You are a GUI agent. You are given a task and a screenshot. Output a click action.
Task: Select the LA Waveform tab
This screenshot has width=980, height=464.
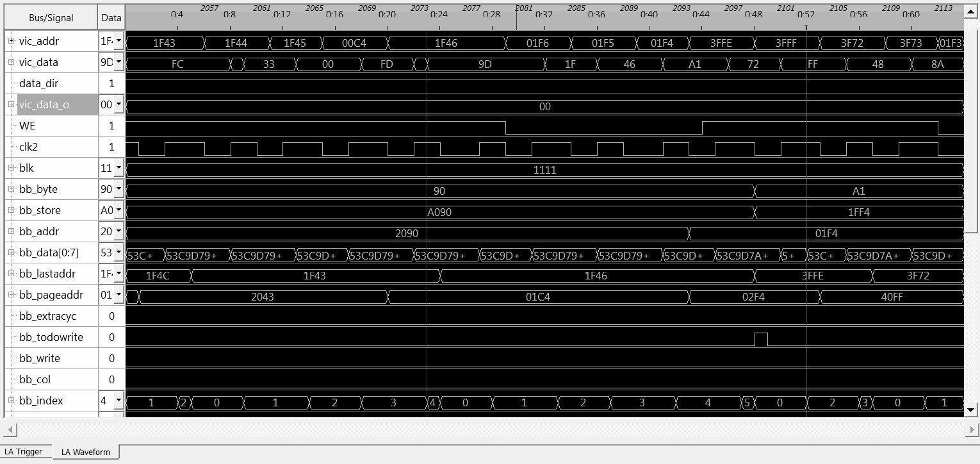tap(85, 452)
